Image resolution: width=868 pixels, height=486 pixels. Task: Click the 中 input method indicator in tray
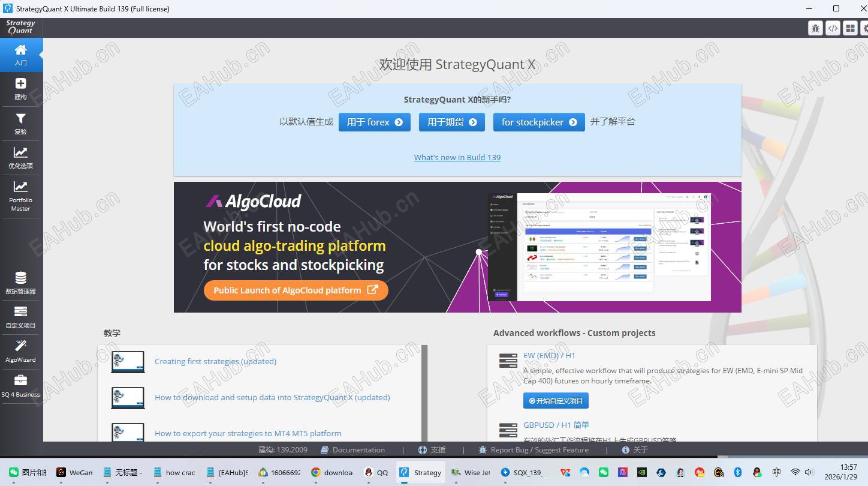777,472
